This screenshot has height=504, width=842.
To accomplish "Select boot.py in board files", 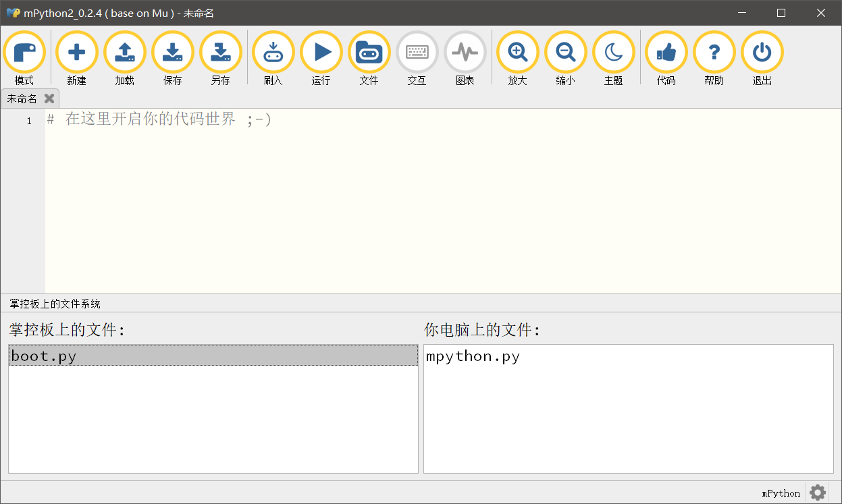I will [x=213, y=356].
